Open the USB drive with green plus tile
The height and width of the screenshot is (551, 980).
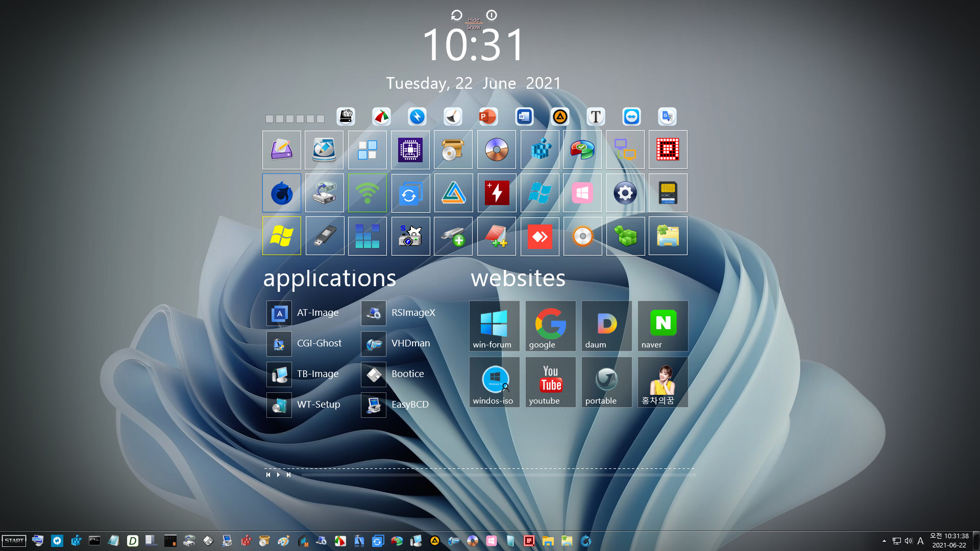click(453, 236)
